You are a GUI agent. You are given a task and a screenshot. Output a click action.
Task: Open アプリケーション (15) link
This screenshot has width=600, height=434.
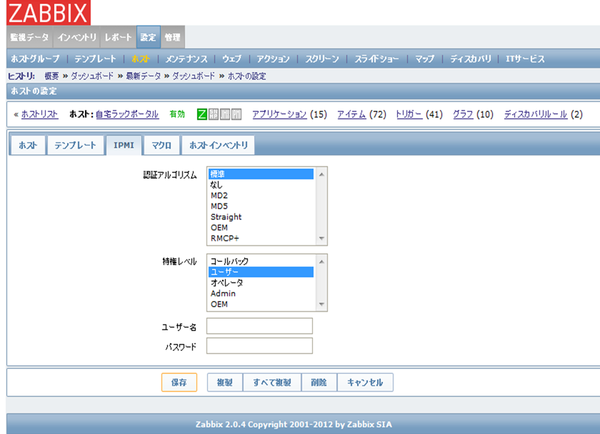pyautogui.click(x=290, y=114)
